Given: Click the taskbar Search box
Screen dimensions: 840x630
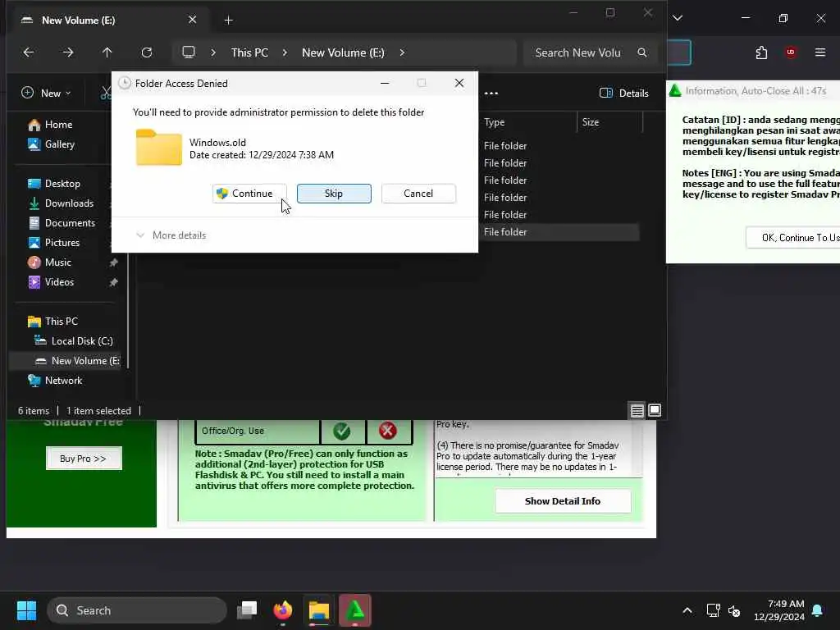Looking at the screenshot, I should pos(137,610).
